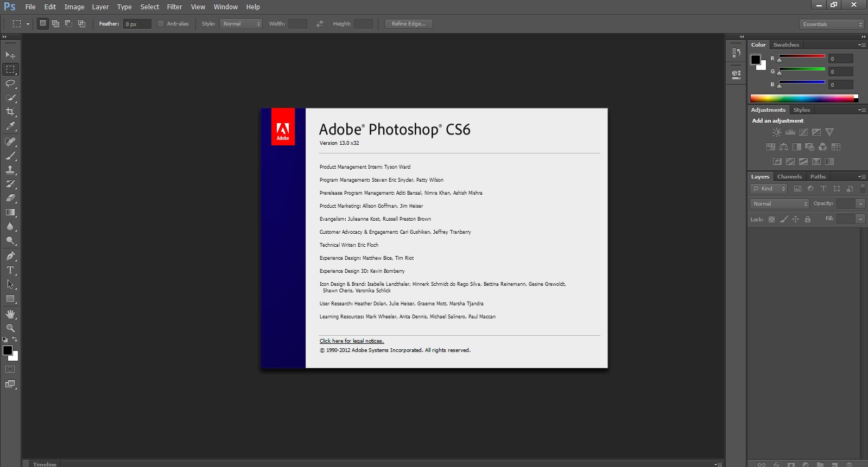Reset default foreground and background colors
868x467 pixels.
pos(5,340)
